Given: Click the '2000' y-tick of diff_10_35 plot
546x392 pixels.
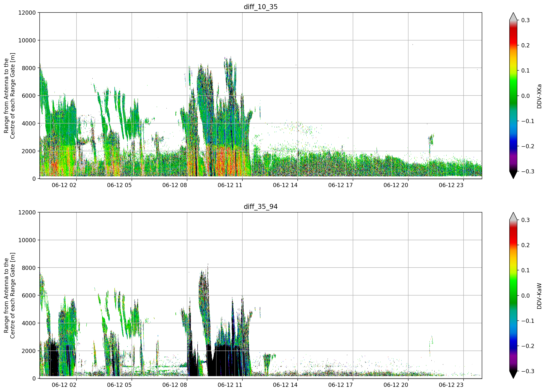Looking at the screenshot, I should [x=29, y=151].
